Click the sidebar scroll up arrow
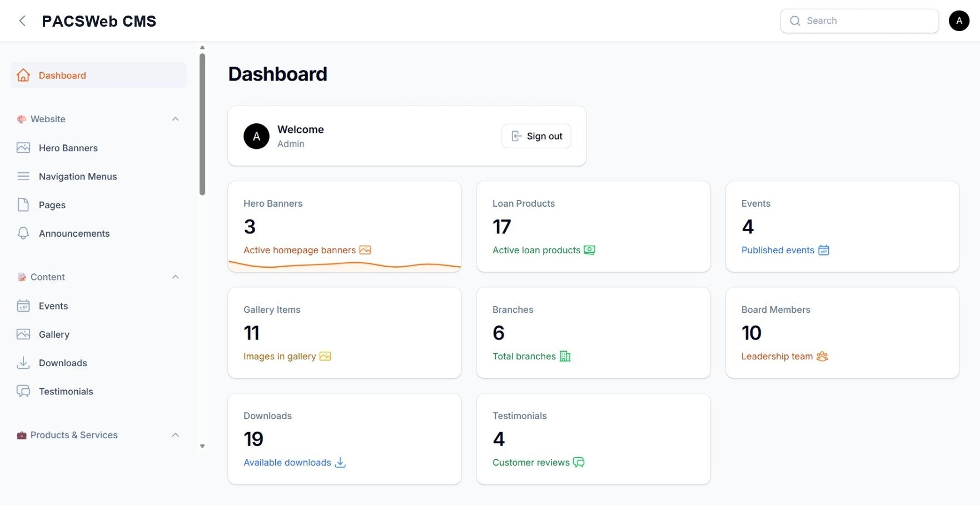 [x=202, y=48]
